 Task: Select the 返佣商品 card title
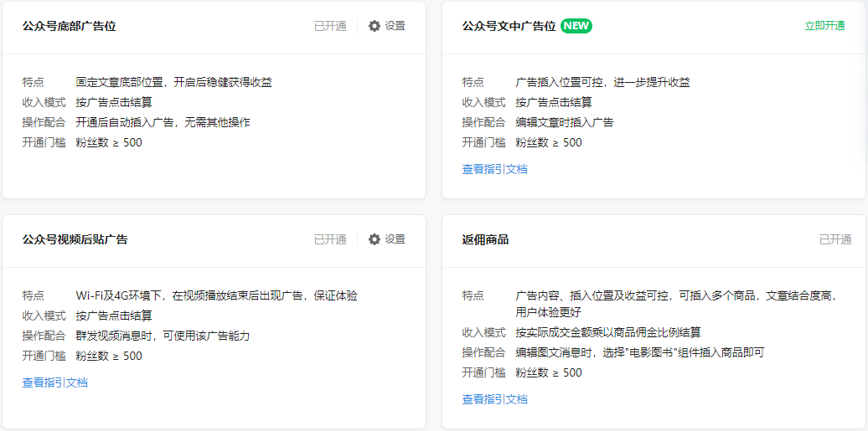click(485, 239)
